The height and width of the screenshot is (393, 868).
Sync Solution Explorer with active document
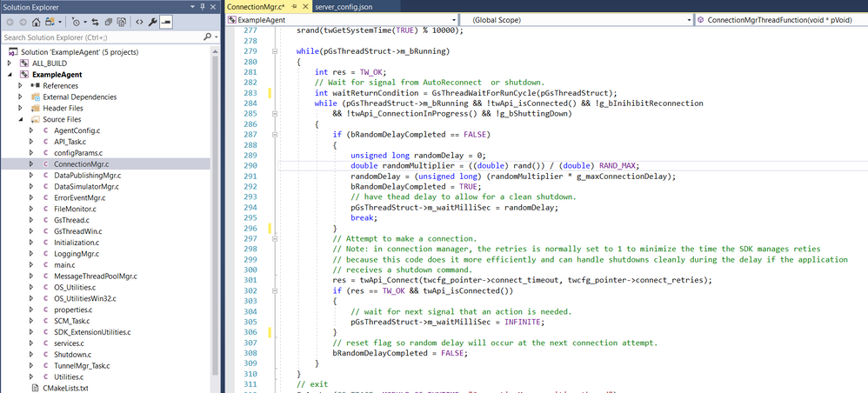click(x=95, y=23)
